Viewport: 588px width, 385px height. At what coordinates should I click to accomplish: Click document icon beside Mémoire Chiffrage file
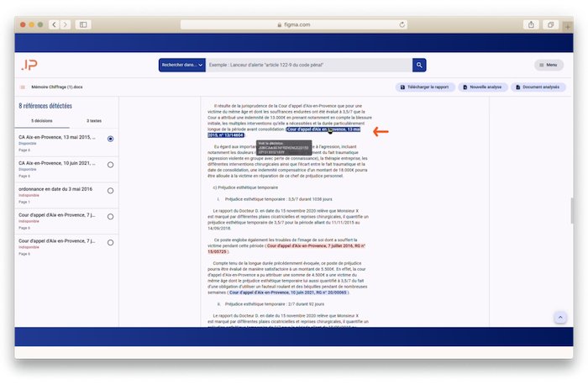point(23,87)
